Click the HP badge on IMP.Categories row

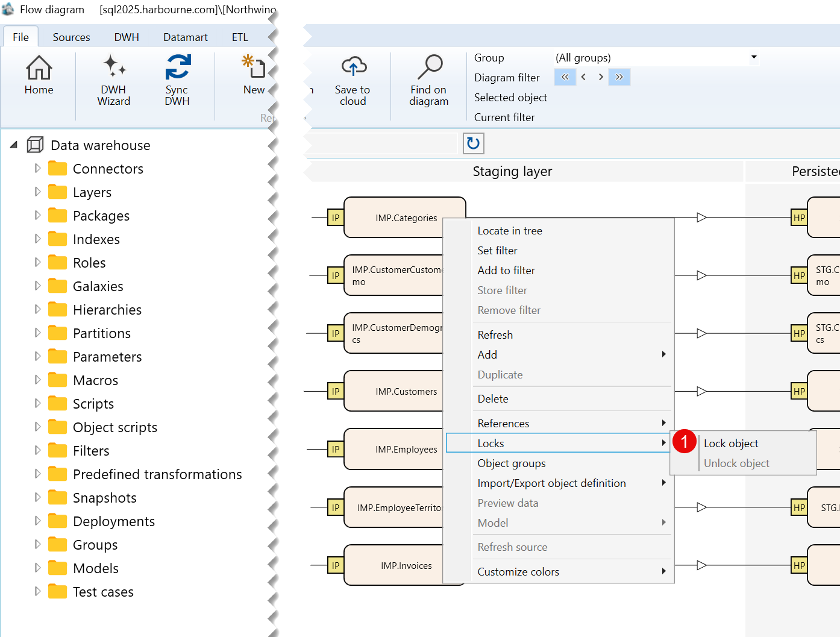[x=799, y=218]
